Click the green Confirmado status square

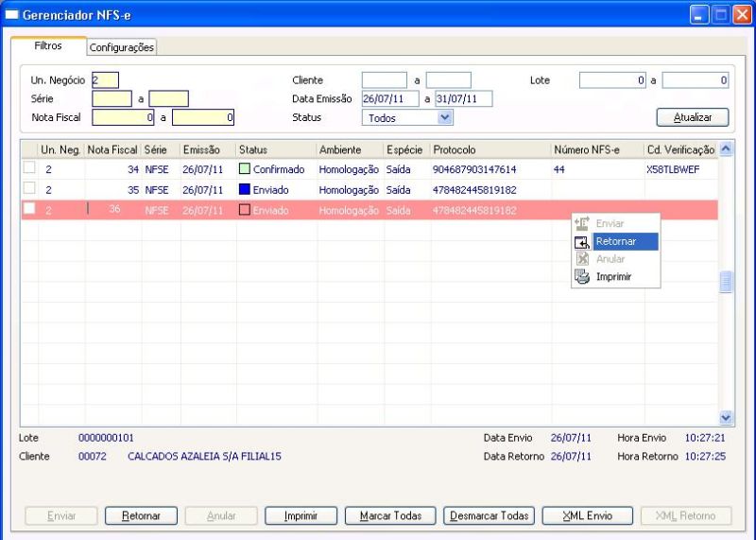coord(245,169)
